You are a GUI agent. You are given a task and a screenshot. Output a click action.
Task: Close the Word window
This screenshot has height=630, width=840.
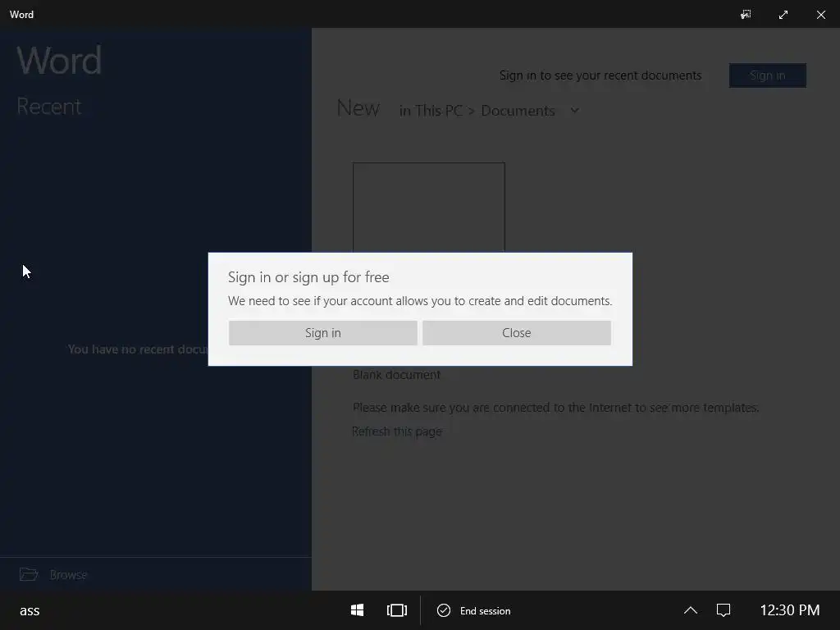[x=820, y=15]
